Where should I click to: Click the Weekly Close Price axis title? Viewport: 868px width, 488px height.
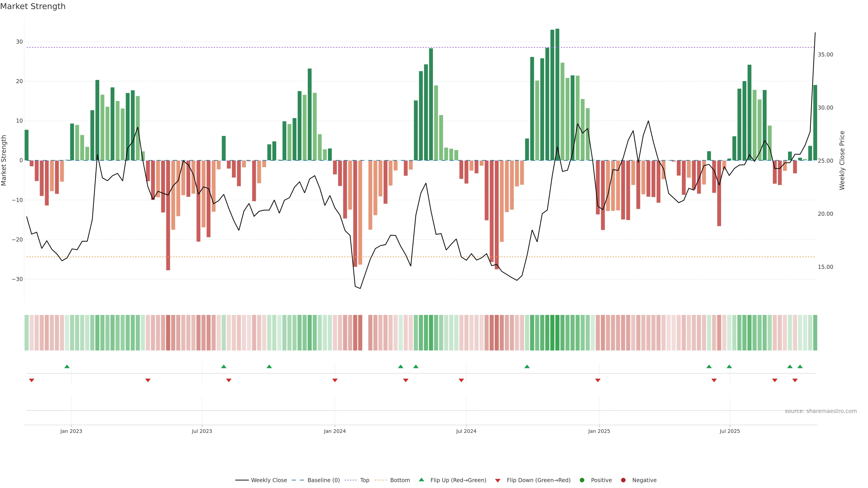click(842, 160)
